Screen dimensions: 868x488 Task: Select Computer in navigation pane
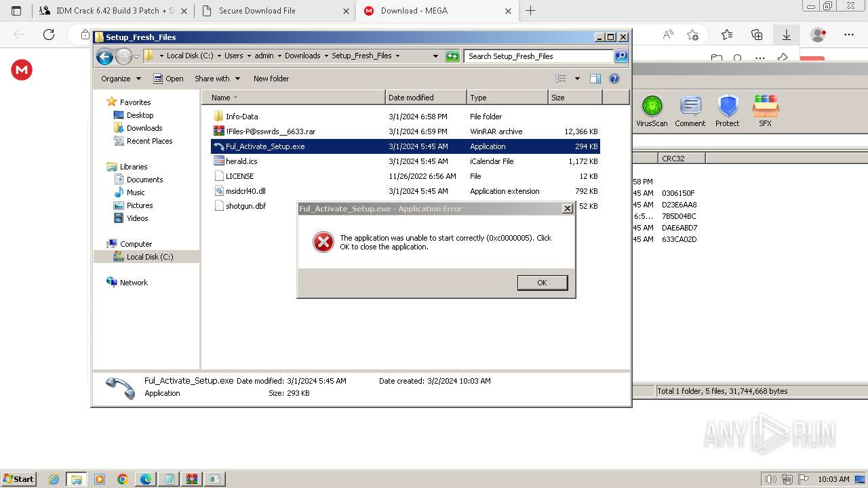click(136, 244)
